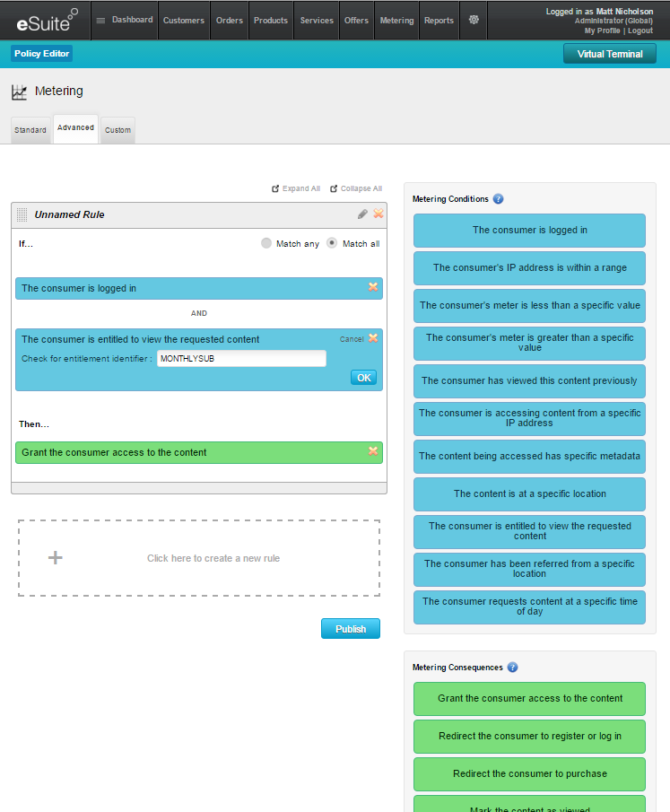The width and height of the screenshot is (670, 812).
Task: Delete the Unnamed Rule with its X icon
Action: pos(379,214)
